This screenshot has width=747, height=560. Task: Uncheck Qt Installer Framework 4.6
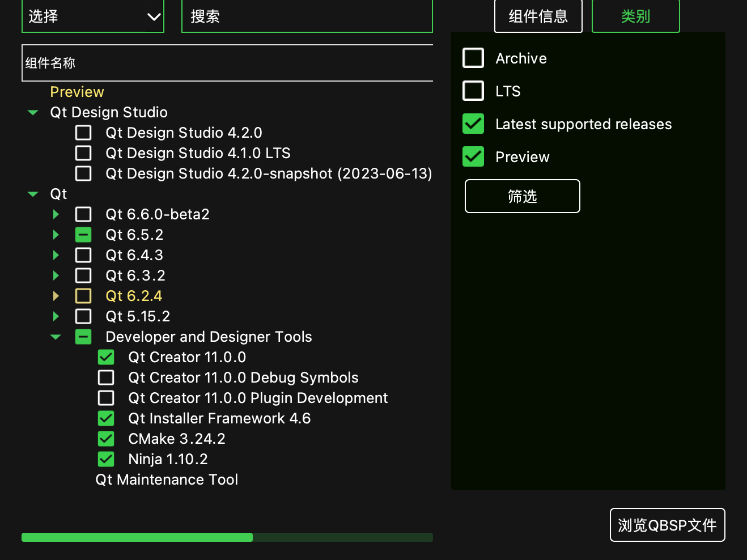pyautogui.click(x=106, y=418)
